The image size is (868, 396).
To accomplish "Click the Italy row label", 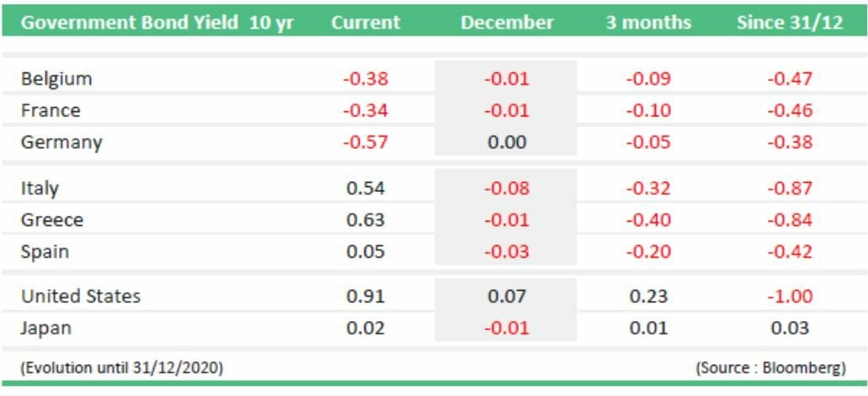I will 40,189.
